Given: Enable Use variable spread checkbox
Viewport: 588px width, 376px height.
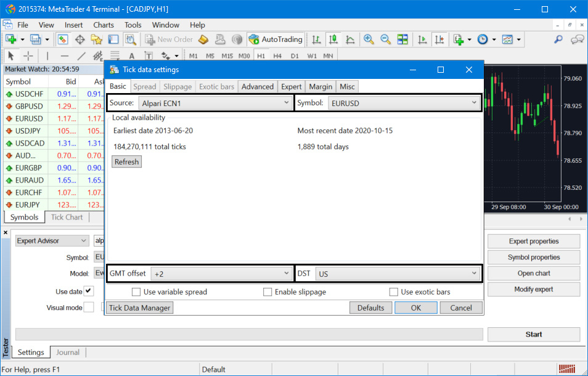Looking at the screenshot, I should coord(136,292).
